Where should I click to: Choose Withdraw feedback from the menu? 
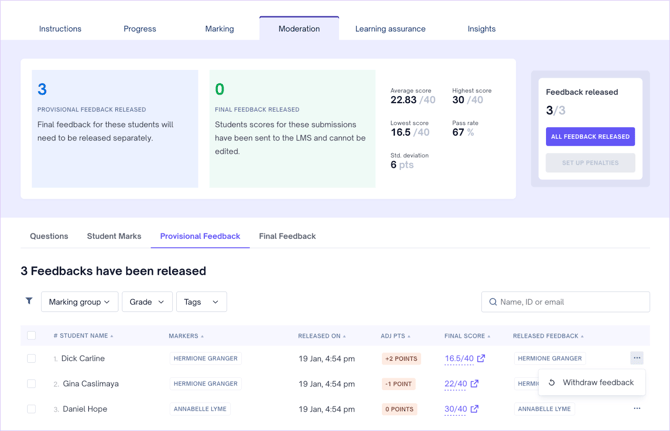(x=597, y=382)
